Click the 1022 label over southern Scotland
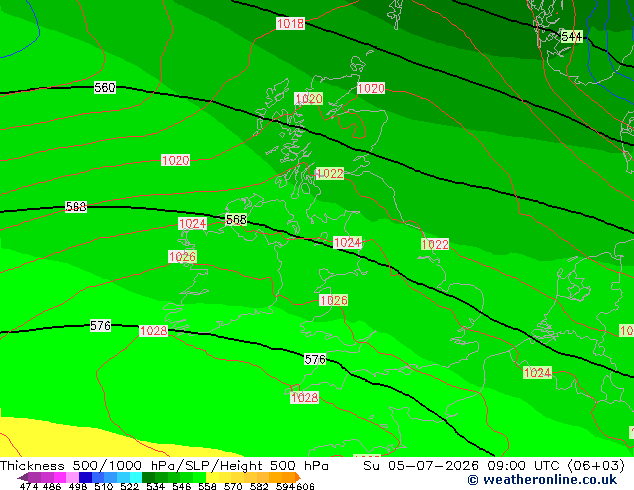 (x=330, y=173)
